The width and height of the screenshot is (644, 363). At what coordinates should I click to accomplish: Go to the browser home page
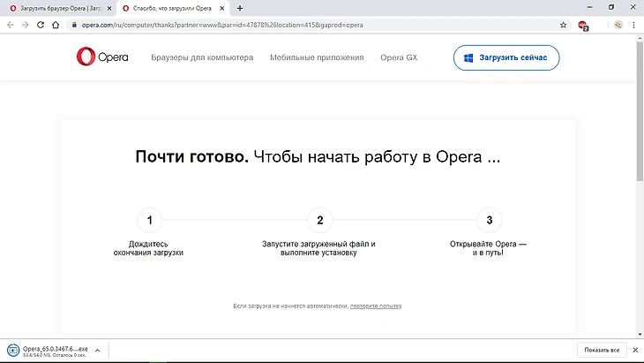tap(56, 25)
